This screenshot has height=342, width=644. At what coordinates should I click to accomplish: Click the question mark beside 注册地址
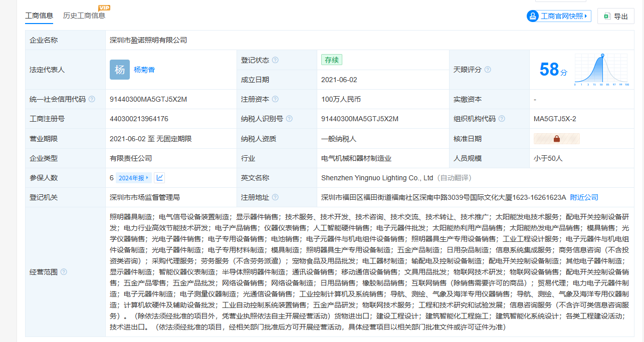[x=275, y=197]
